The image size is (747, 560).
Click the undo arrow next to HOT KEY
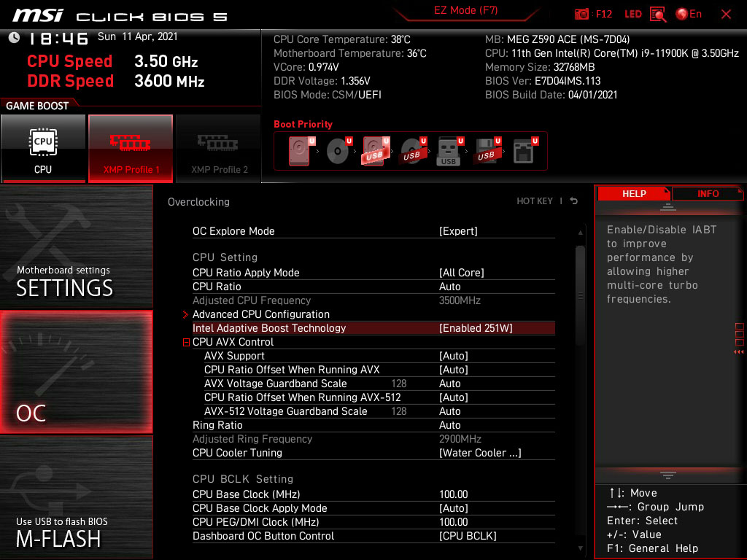pyautogui.click(x=573, y=201)
